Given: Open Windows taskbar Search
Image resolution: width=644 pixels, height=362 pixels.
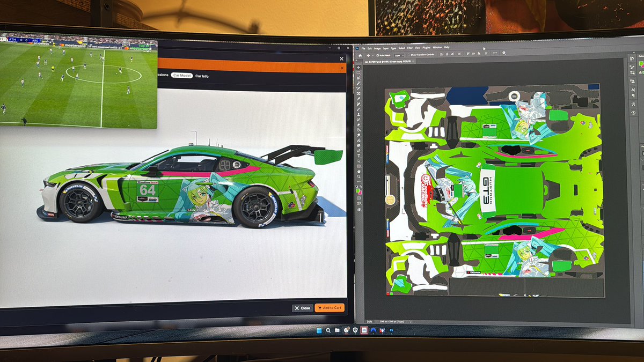Looking at the screenshot, I should [x=328, y=330].
